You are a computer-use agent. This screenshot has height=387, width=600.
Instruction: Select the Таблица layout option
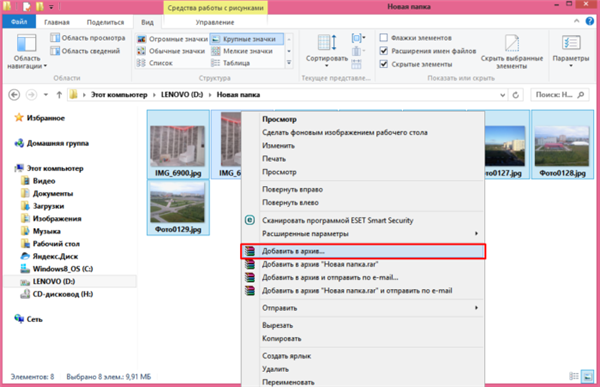tap(231, 63)
